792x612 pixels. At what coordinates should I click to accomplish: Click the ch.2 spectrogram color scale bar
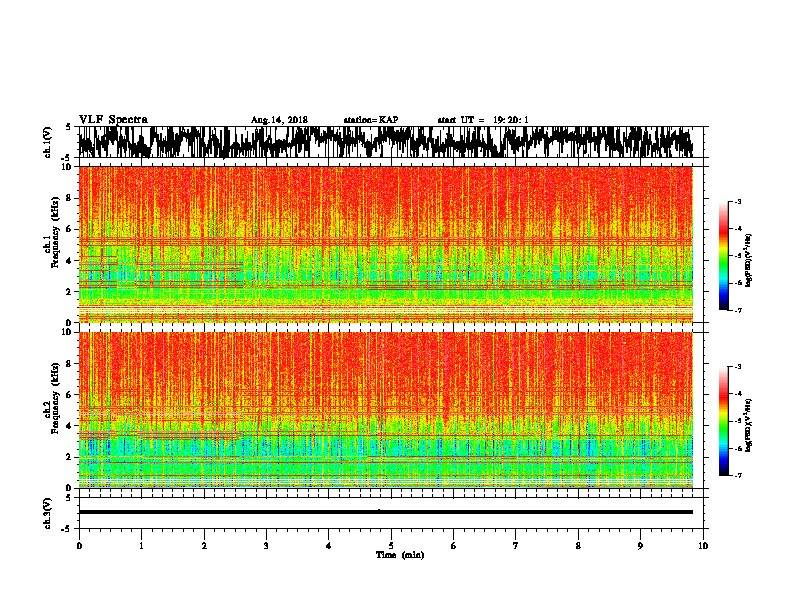[x=724, y=421]
